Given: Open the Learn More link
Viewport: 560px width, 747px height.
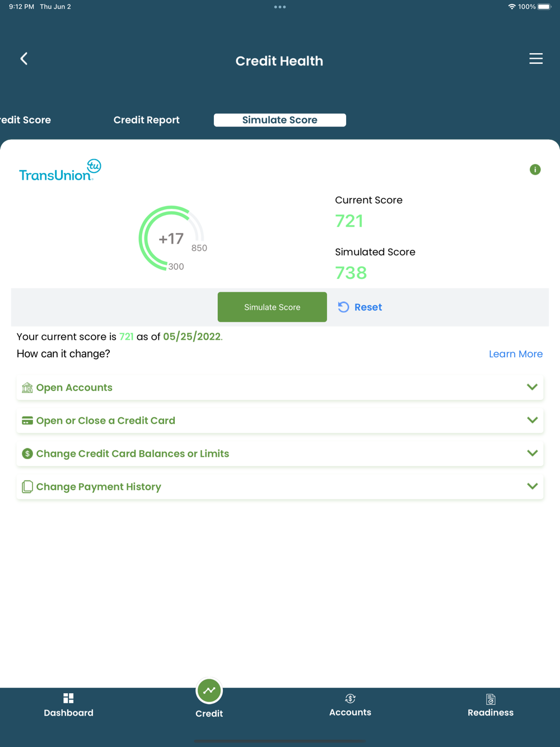Looking at the screenshot, I should (x=516, y=354).
